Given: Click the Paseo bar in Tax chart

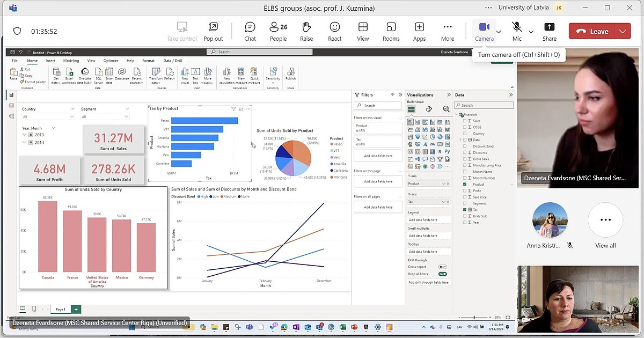Looking at the screenshot, I should click(x=204, y=121).
